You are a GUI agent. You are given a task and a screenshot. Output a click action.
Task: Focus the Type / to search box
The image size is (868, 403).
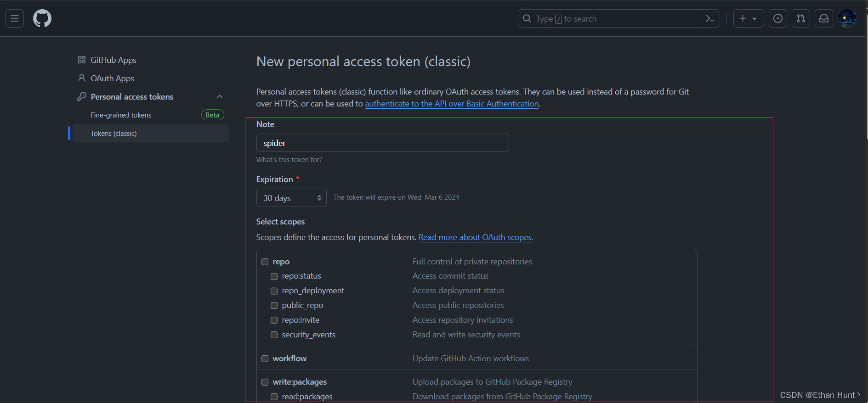pyautogui.click(x=618, y=19)
